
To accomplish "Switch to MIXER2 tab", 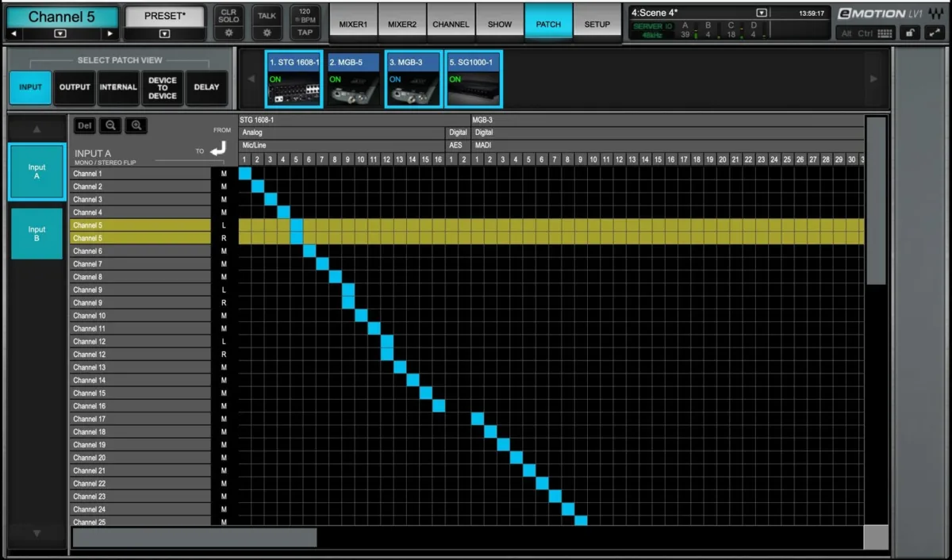I will click(402, 24).
